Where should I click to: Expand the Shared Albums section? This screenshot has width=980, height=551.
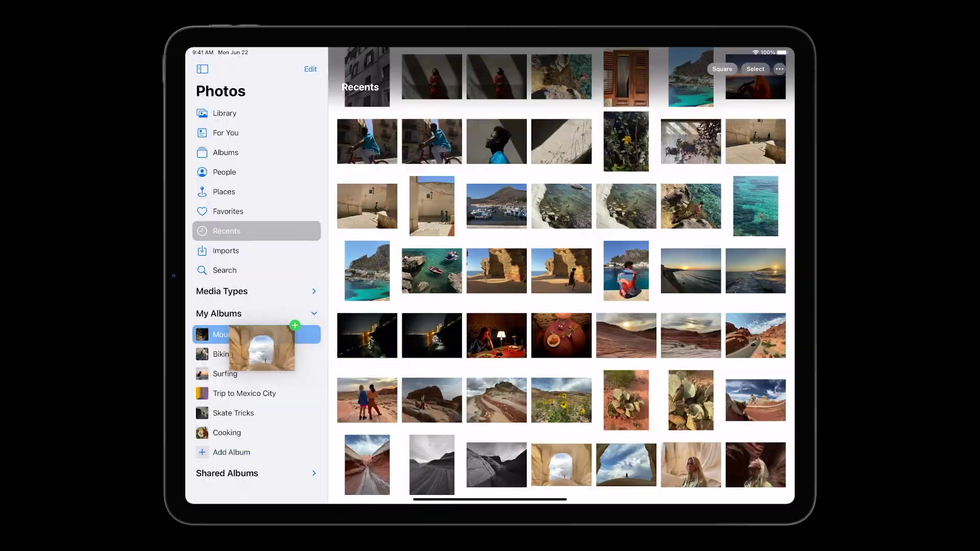coord(314,473)
